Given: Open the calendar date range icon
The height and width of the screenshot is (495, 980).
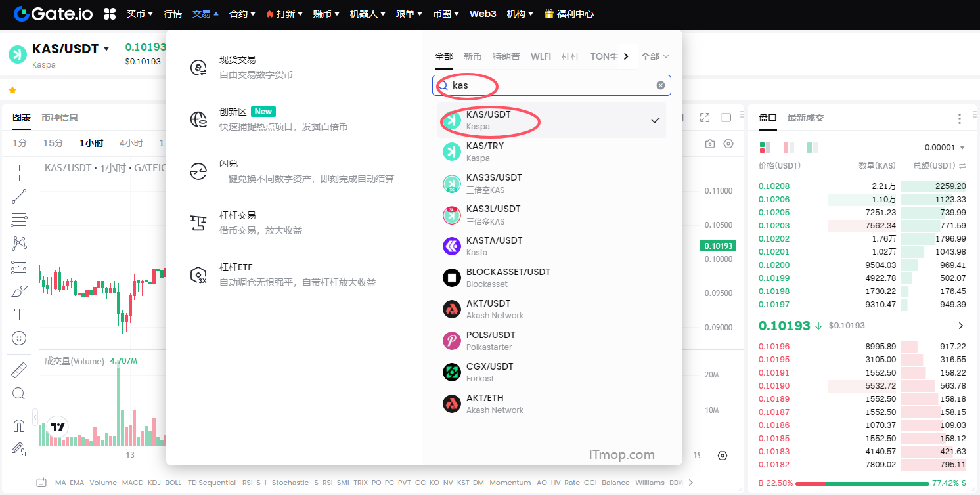Looking at the screenshot, I should click(41, 483).
